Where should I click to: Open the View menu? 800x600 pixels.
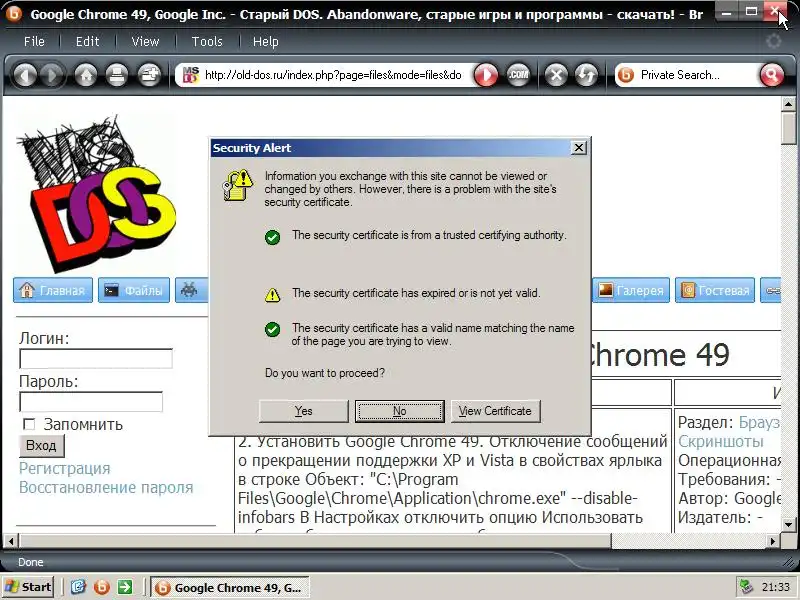click(145, 41)
